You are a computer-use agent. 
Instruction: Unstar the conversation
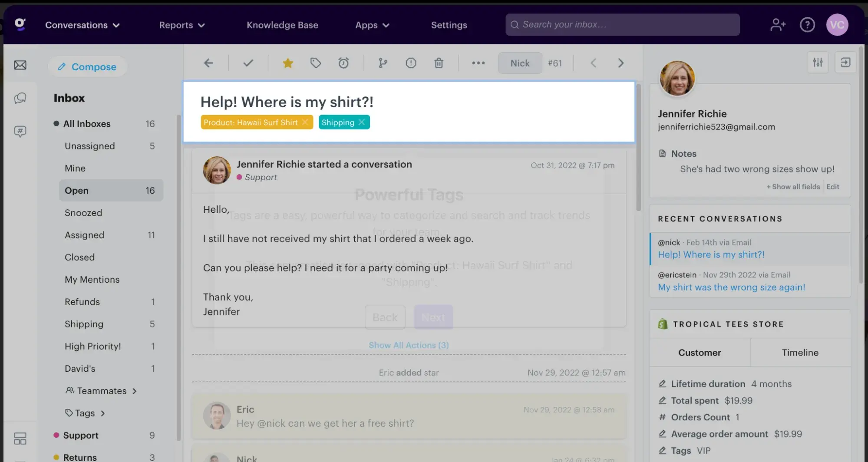tap(287, 63)
